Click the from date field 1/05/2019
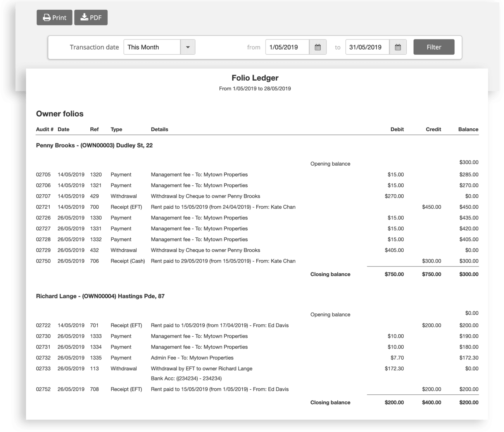This screenshot has width=504, height=432. pyautogui.click(x=287, y=47)
